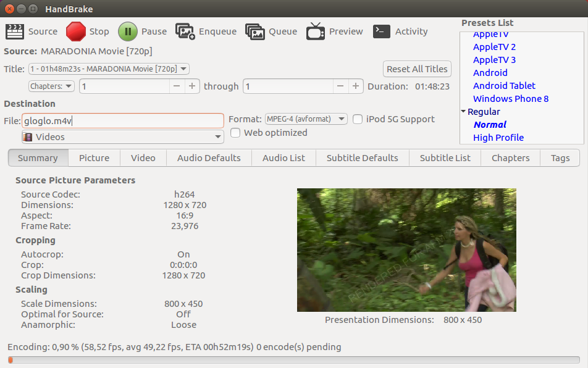Viewport: 588px width, 368px height.
Task: Select the AppleTV 3 preset
Action: [494, 60]
